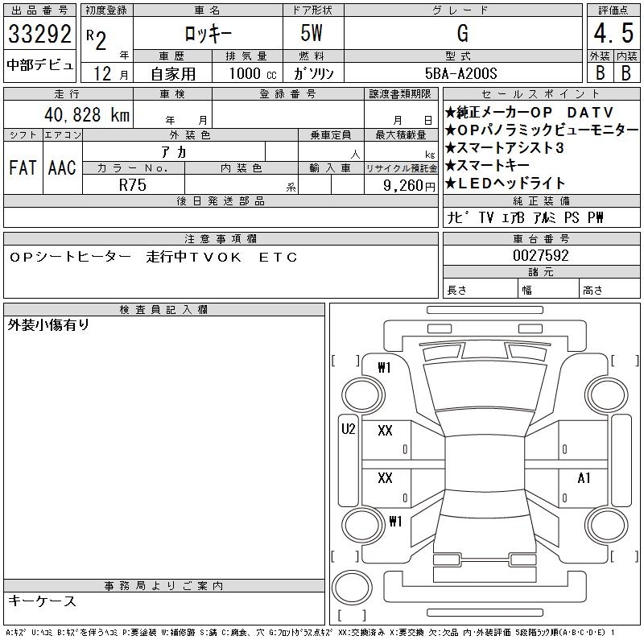The image size is (644, 644).
Task: Select the B rating under 内装
Action: [x=626, y=73]
